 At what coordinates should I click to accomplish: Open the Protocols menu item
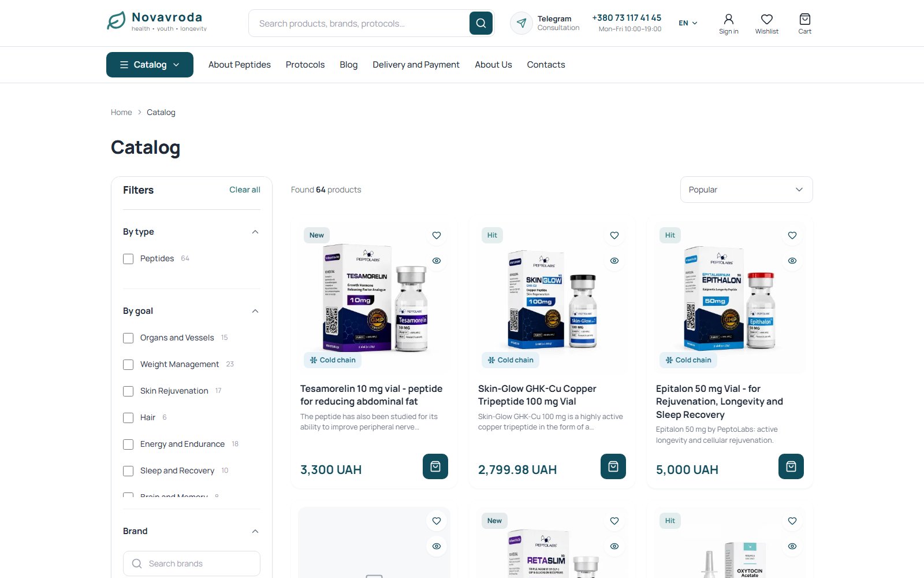305,65
